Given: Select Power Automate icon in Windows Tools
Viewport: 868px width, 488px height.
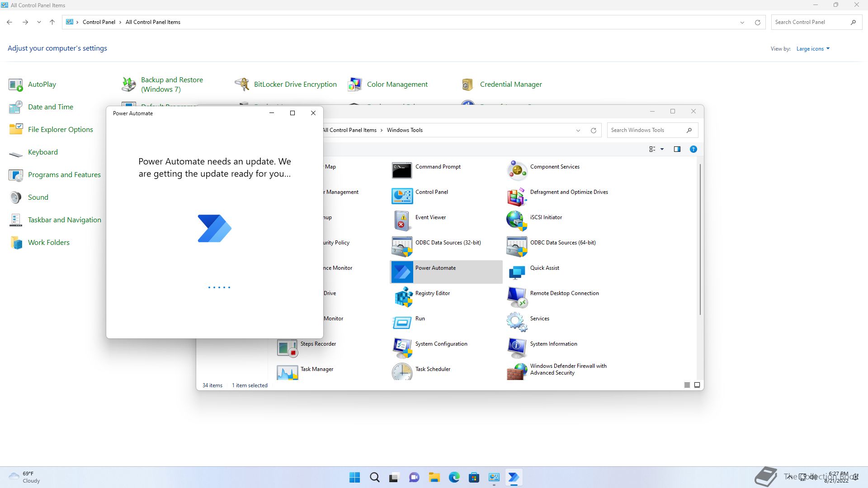Looking at the screenshot, I should click(x=401, y=272).
